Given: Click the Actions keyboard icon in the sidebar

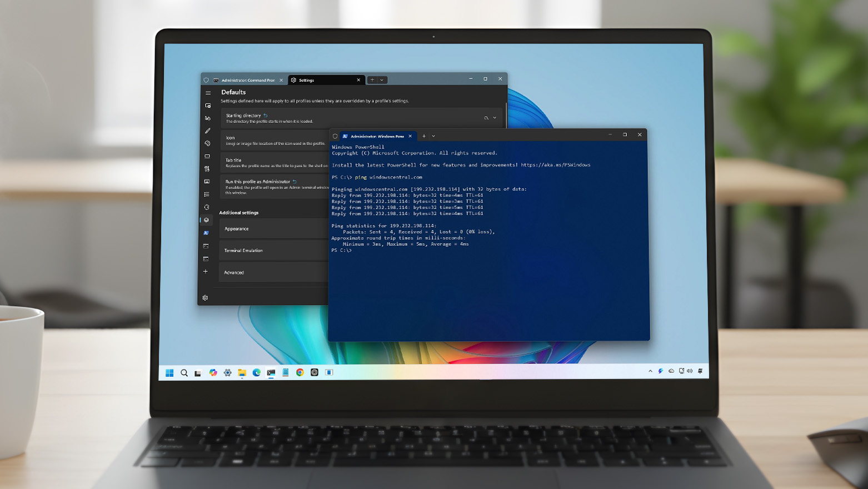Looking at the screenshot, I should (x=206, y=181).
